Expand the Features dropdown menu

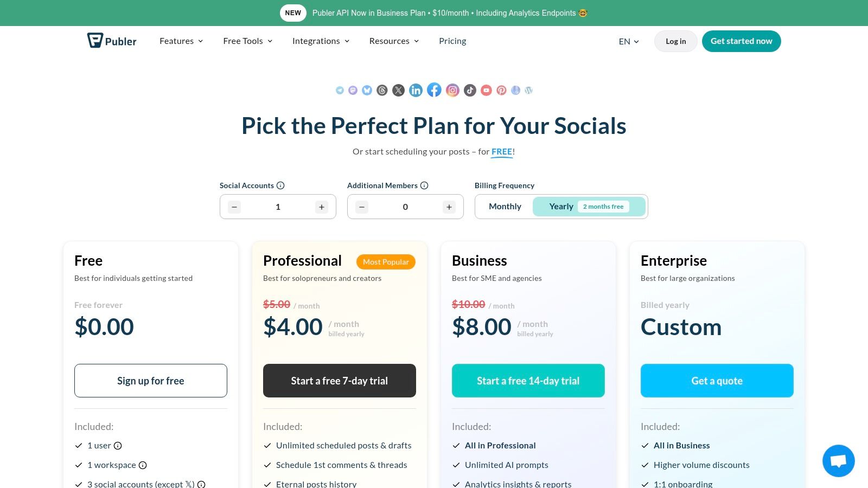coord(181,41)
